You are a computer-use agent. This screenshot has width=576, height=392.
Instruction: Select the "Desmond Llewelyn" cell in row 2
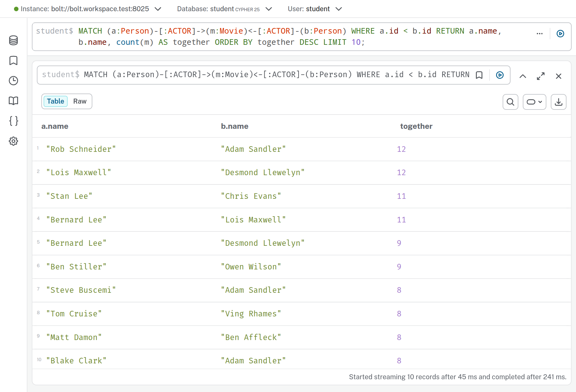(262, 173)
